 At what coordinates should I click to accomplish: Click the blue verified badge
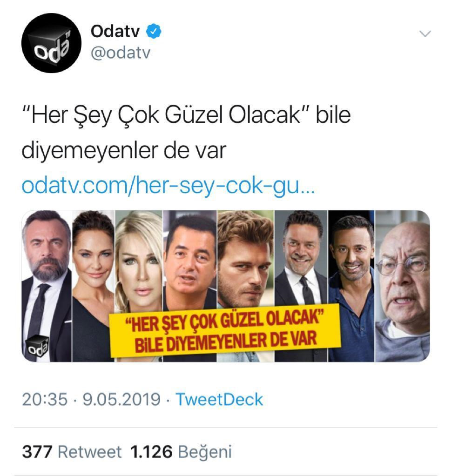[x=154, y=31]
